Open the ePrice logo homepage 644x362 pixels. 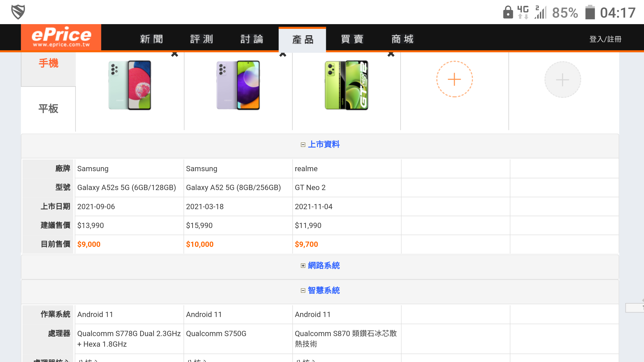point(61,37)
